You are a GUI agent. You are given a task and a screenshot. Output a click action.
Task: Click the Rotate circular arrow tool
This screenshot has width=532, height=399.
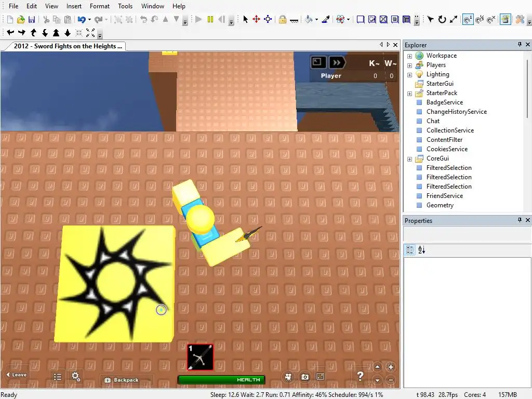(442, 19)
